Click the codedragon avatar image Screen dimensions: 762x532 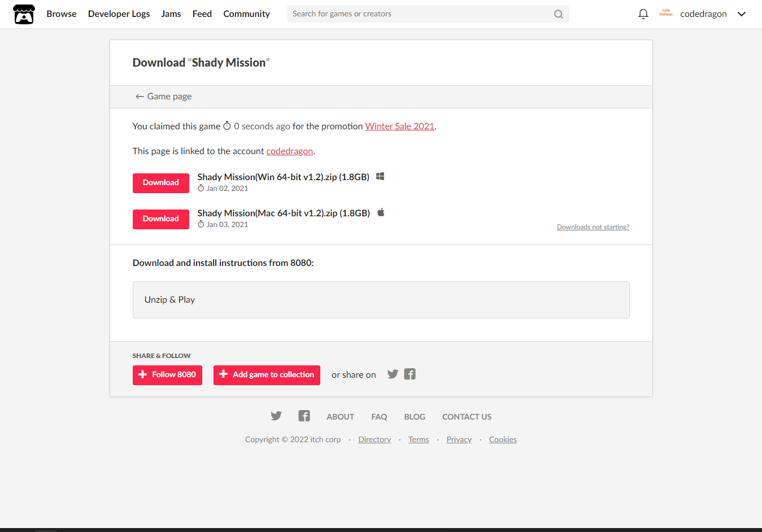point(666,14)
